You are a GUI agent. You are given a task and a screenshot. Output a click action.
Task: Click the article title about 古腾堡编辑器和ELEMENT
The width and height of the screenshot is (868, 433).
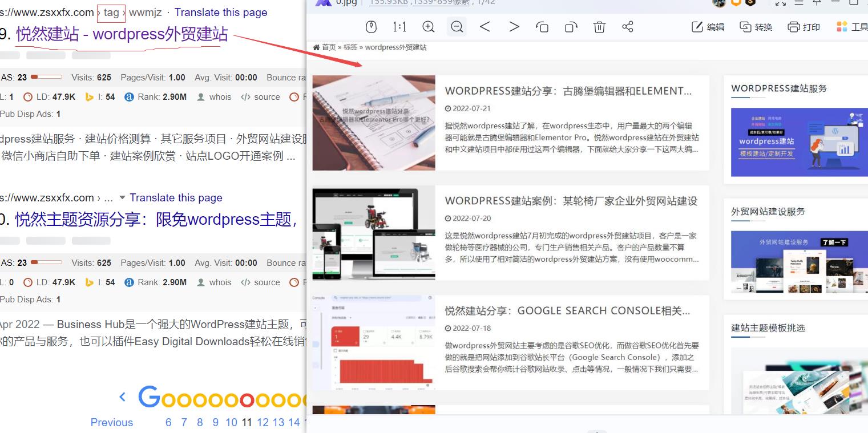(x=568, y=91)
